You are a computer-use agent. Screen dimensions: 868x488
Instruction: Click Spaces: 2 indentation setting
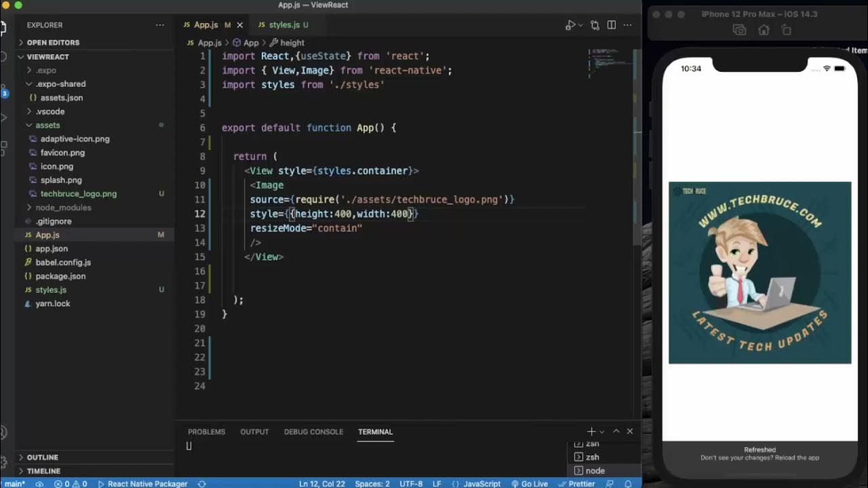372,483
